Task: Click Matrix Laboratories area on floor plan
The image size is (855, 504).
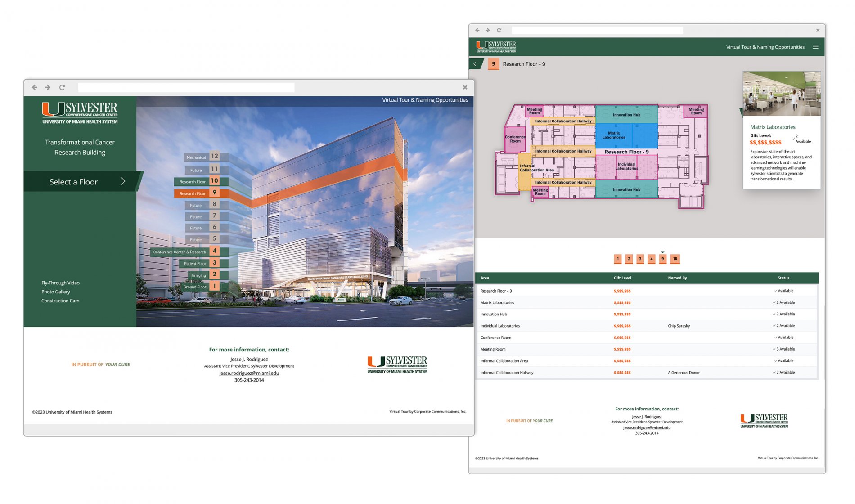Action: pyautogui.click(x=626, y=135)
